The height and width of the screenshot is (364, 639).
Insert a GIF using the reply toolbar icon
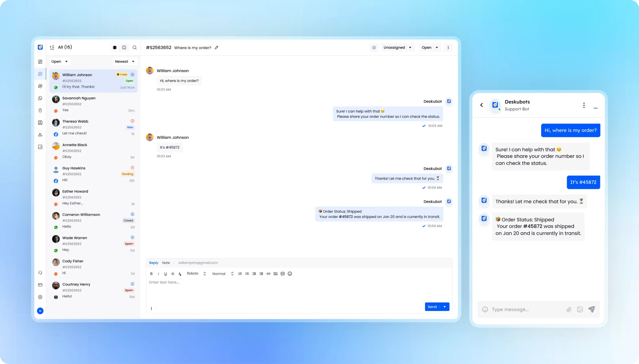coord(282,273)
